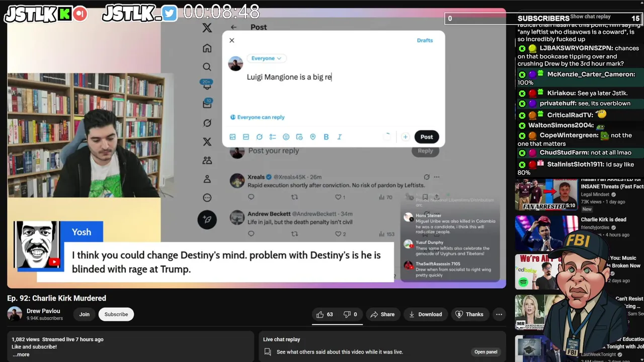
Task: Download the video
Action: pyautogui.click(x=425, y=314)
